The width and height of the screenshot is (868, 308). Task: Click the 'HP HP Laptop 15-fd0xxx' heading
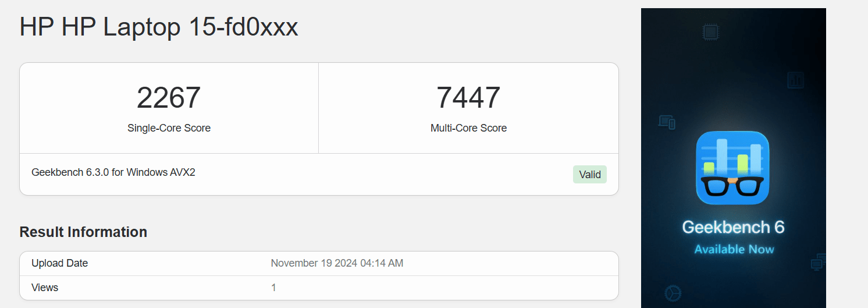(x=159, y=27)
